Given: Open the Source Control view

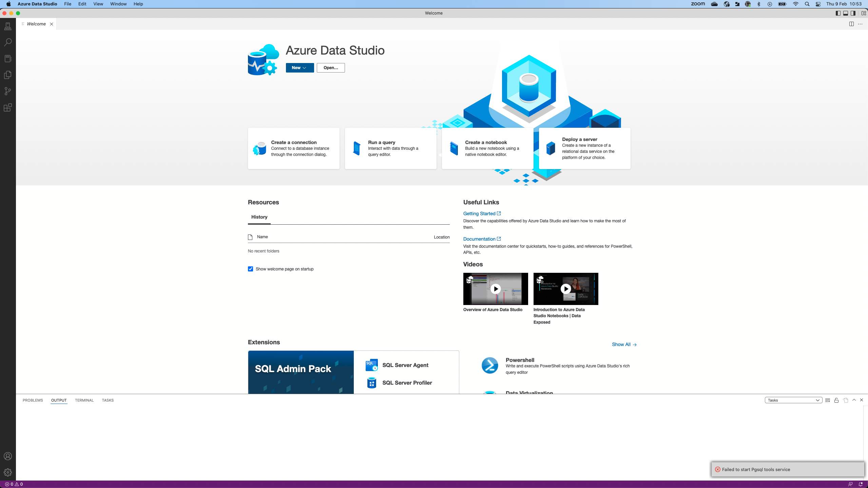Looking at the screenshot, I should pyautogui.click(x=8, y=91).
